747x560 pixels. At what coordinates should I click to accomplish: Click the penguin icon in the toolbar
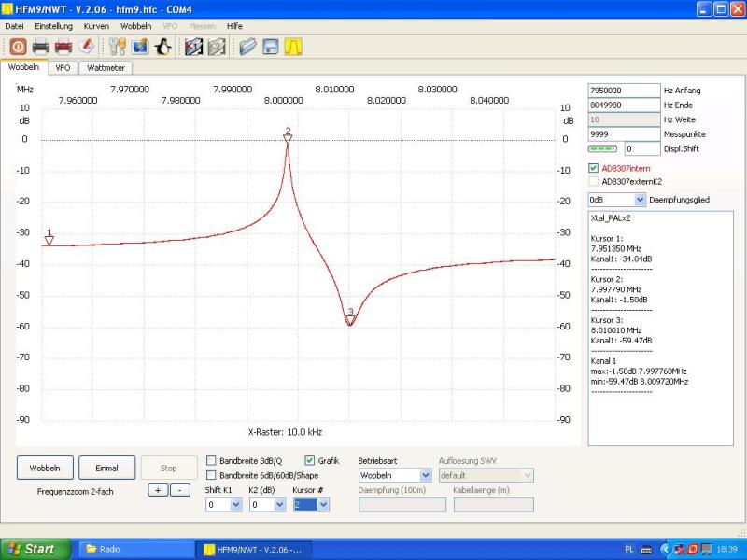[x=162, y=46]
